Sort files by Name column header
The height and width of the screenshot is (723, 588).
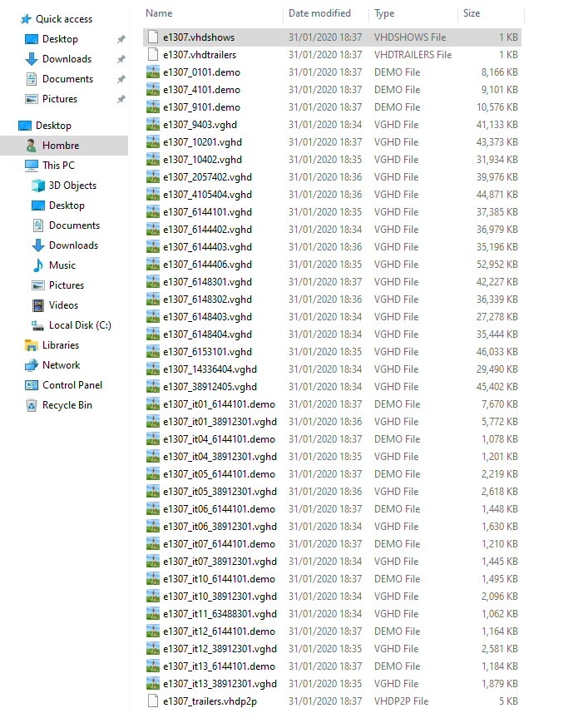coord(159,13)
